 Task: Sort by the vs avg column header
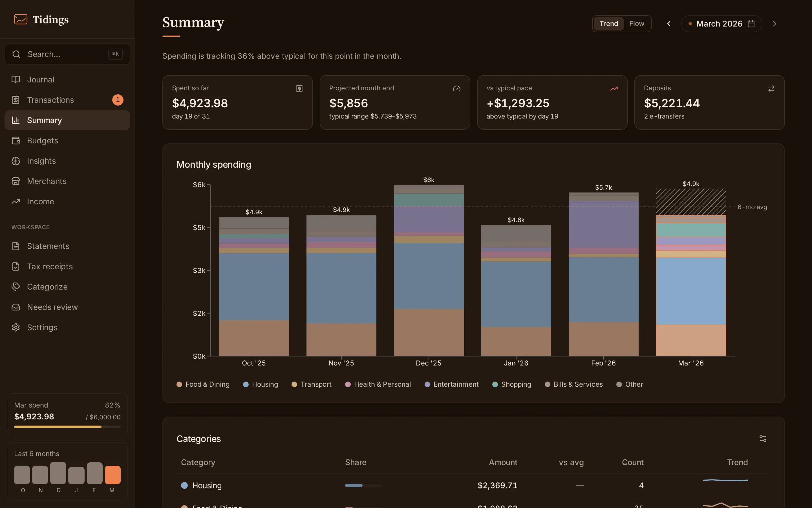pos(571,463)
